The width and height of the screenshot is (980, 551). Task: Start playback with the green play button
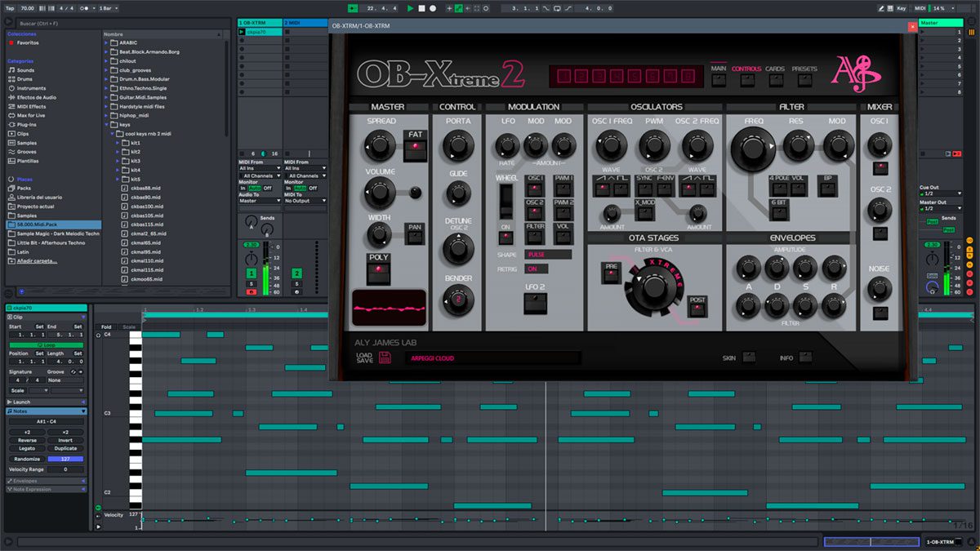[411, 8]
